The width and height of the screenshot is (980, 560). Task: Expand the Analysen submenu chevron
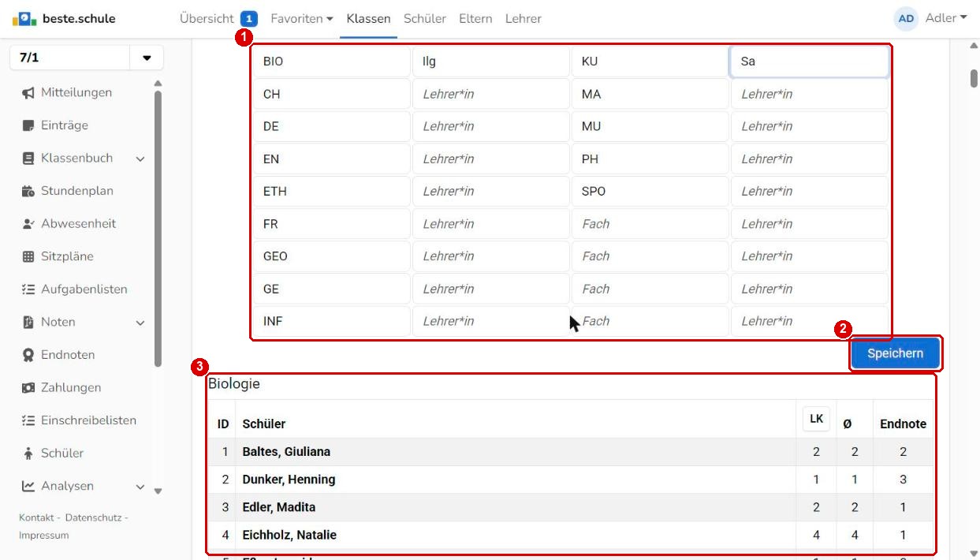click(140, 487)
